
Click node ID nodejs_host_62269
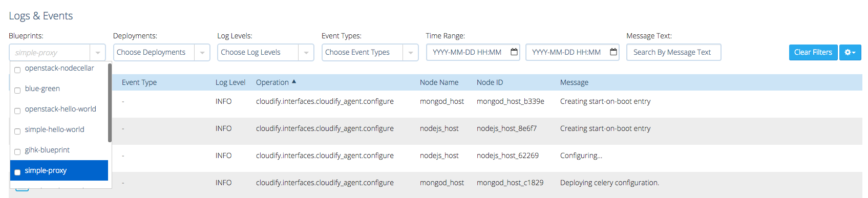coord(507,156)
